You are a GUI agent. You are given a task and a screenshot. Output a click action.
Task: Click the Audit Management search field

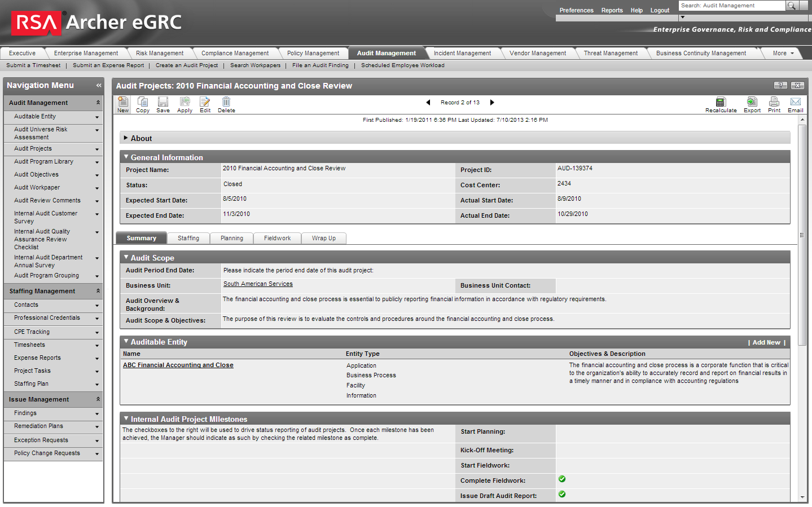pyautogui.click(x=732, y=6)
